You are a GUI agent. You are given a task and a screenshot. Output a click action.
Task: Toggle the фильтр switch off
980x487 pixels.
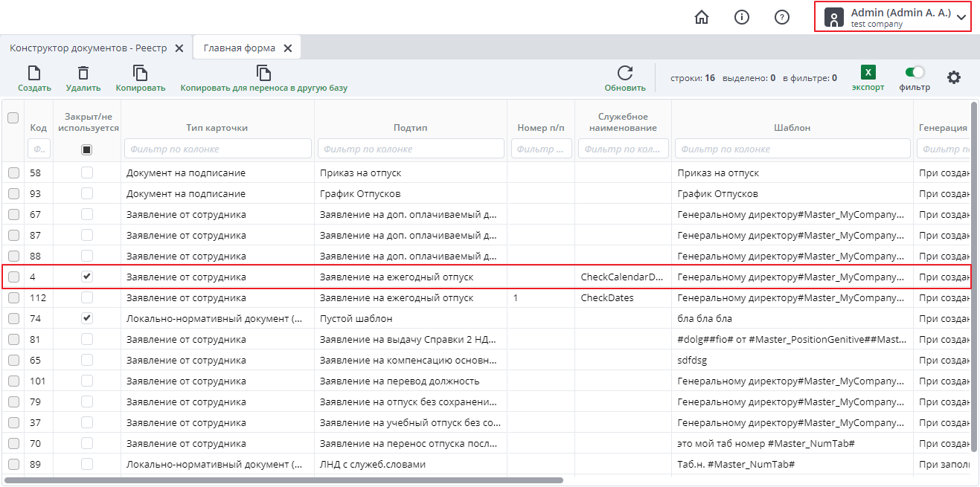coord(914,72)
